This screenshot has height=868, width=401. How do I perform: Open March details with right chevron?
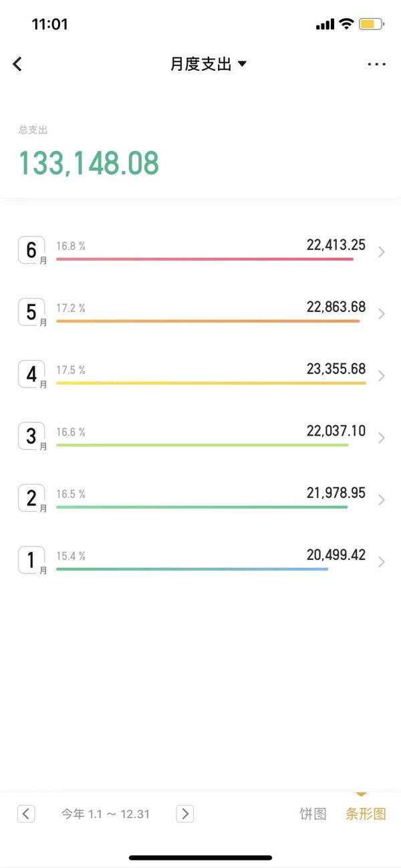tap(382, 438)
